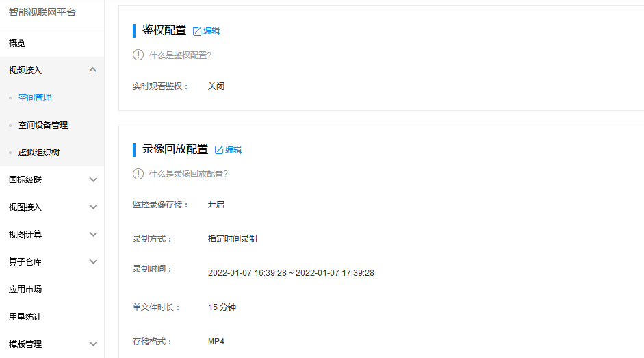Click the 存储格式 label
Screen dimensions: 644x358
tap(152, 342)
